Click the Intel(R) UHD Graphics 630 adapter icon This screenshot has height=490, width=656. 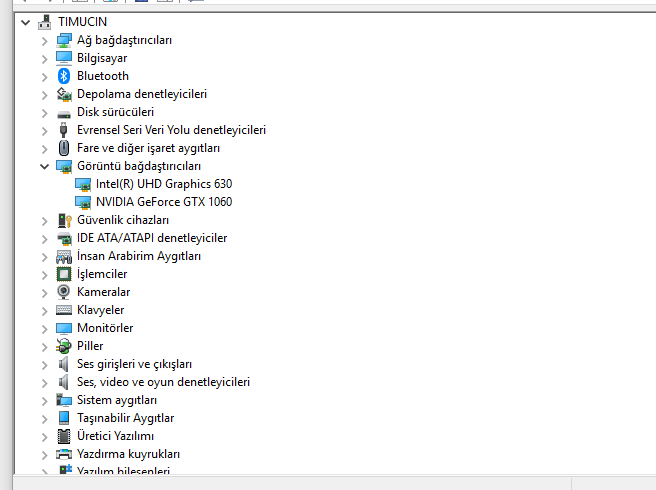click(82, 185)
